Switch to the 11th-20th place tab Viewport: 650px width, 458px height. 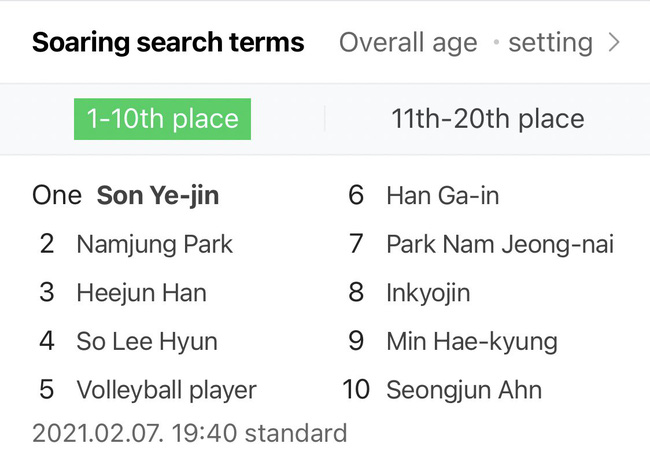point(487,119)
